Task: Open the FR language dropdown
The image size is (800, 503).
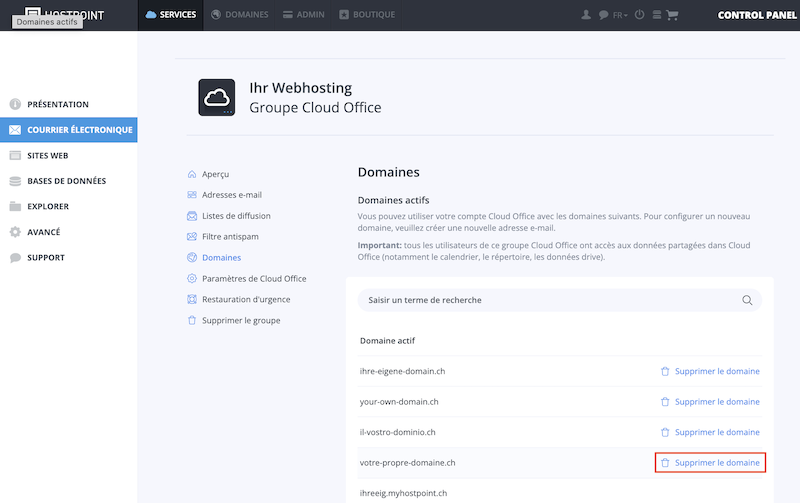Action: pyautogui.click(x=620, y=15)
